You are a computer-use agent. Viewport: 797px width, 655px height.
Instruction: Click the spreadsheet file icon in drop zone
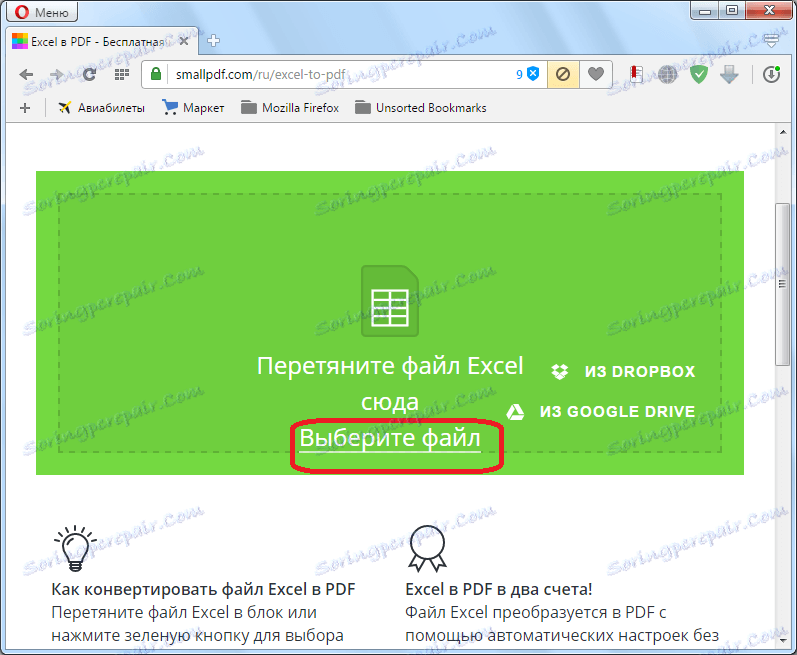tap(390, 301)
